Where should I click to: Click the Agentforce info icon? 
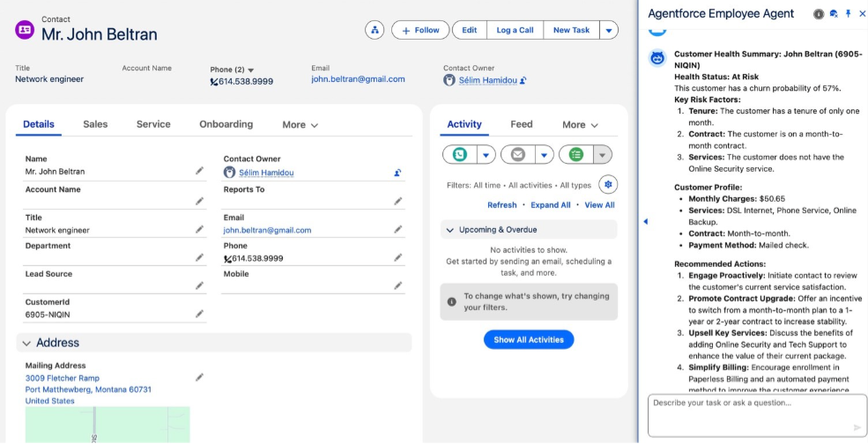818,14
